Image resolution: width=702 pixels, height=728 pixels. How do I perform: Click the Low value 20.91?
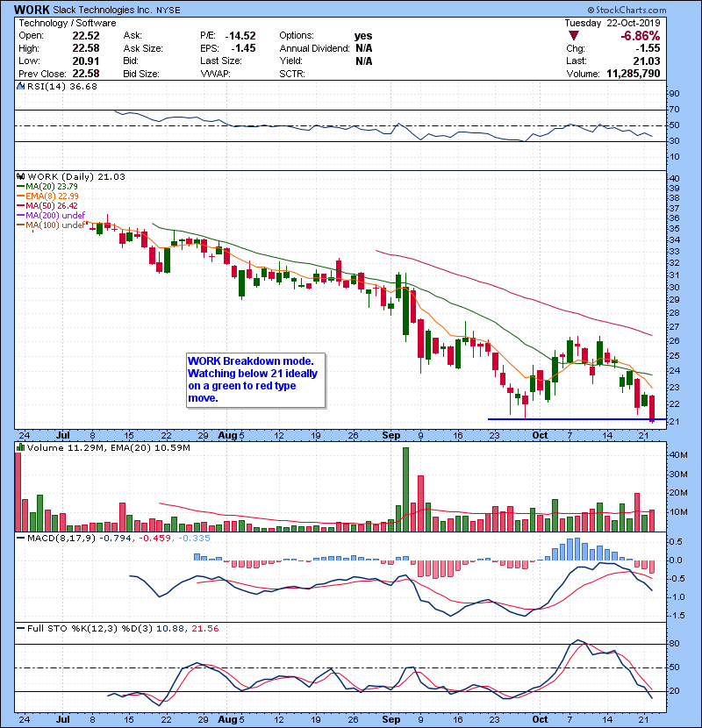pyautogui.click(x=86, y=61)
